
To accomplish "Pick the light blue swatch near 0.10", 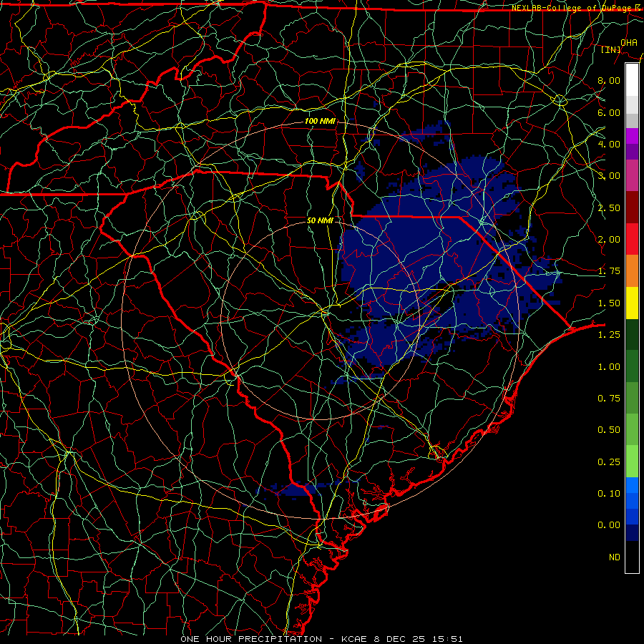I will tap(632, 485).
